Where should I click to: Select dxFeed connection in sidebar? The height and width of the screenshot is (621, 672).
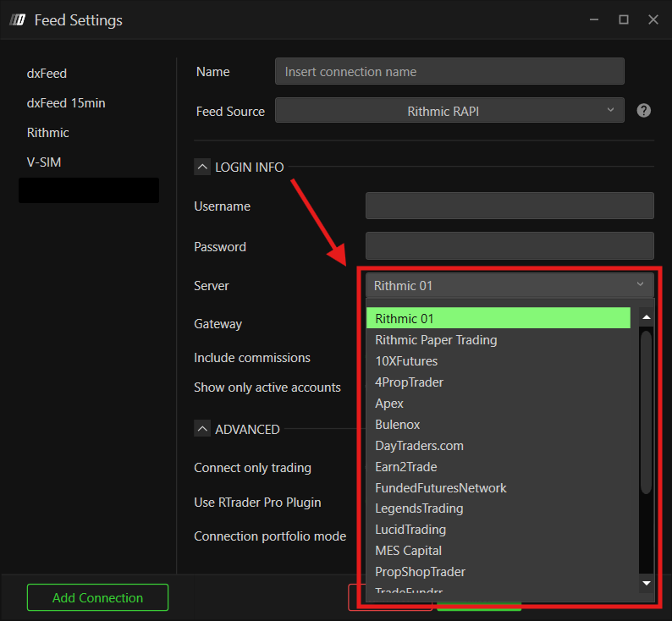pos(47,74)
